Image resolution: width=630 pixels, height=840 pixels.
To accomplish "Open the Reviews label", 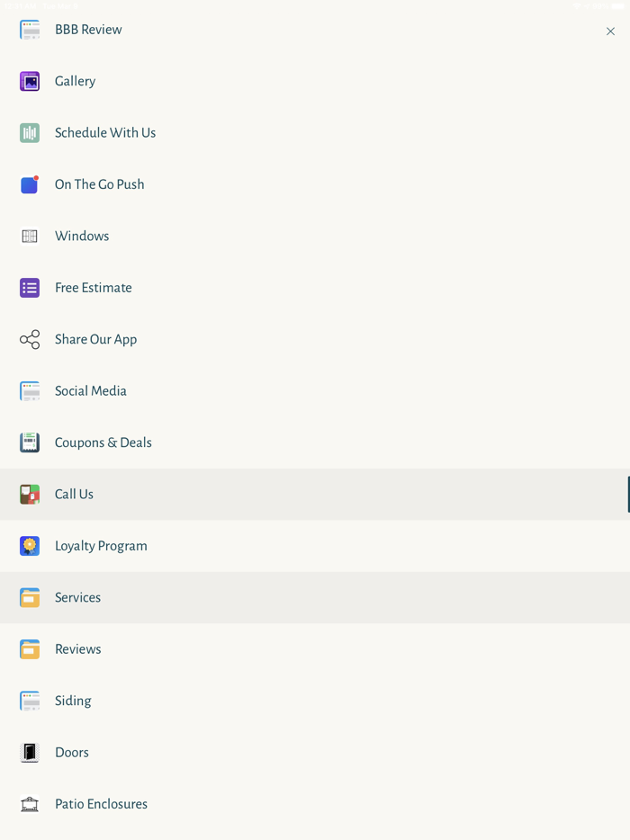I will click(x=77, y=649).
